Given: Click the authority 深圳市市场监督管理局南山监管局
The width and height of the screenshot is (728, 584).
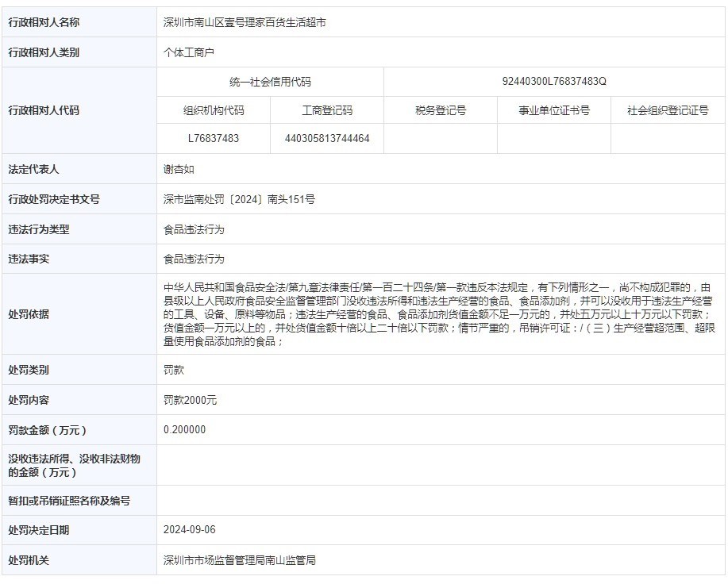Looking at the screenshot, I should coord(240,560).
